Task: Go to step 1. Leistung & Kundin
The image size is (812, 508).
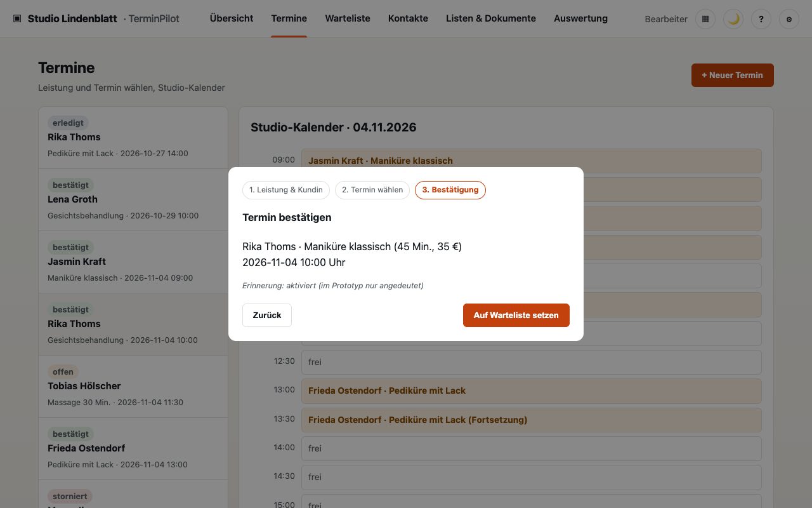Action: 286,190
